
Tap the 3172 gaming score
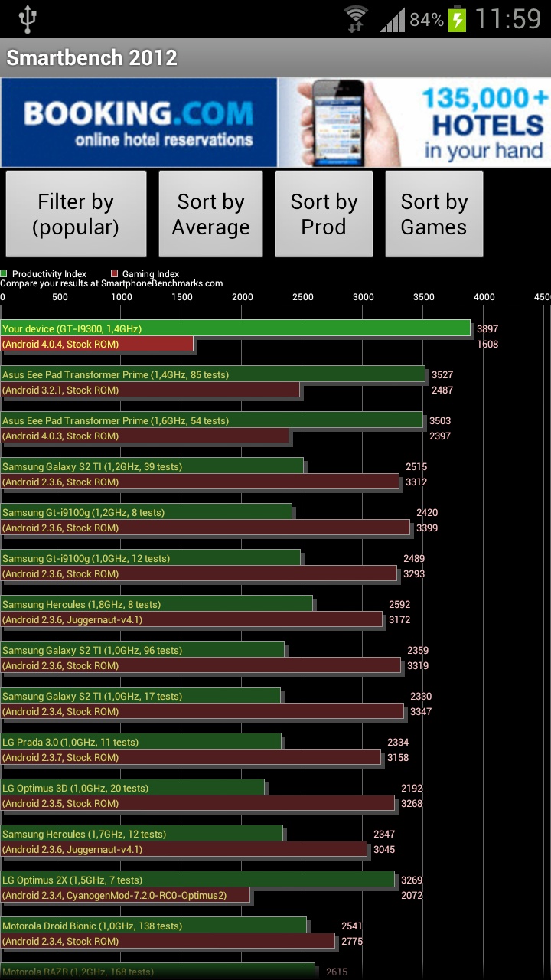tap(399, 619)
